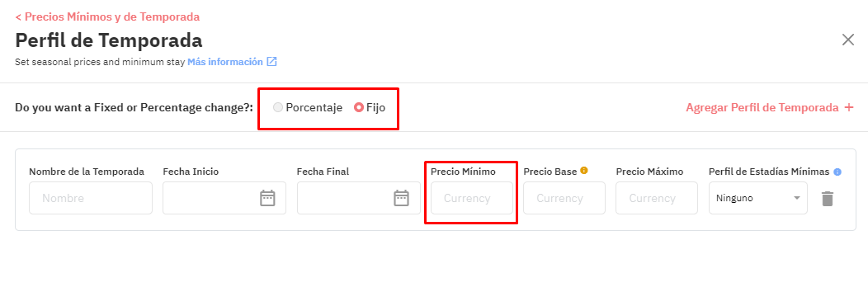
Task: Click Agregar Perfil de Temporada
Action: pyautogui.click(x=762, y=107)
